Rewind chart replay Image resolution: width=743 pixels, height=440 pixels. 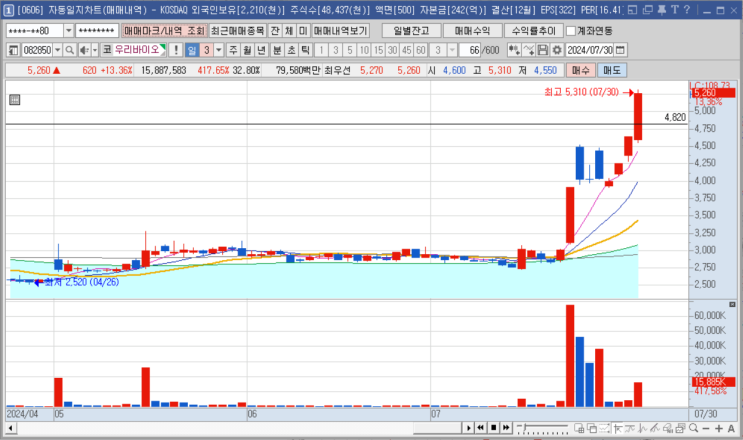[x=480, y=428]
